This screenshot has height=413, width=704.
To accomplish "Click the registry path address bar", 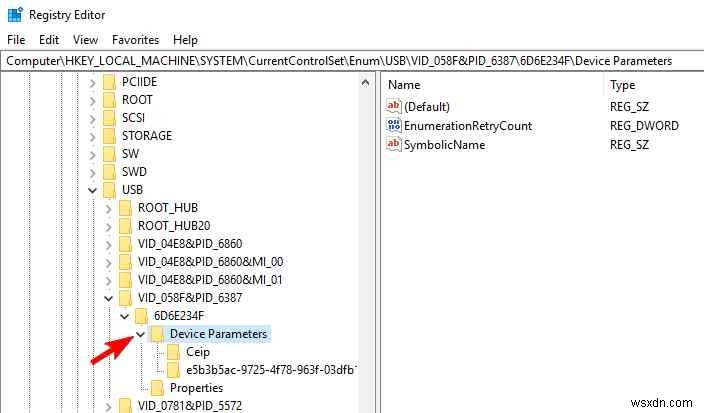I will (x=352, y=61).
